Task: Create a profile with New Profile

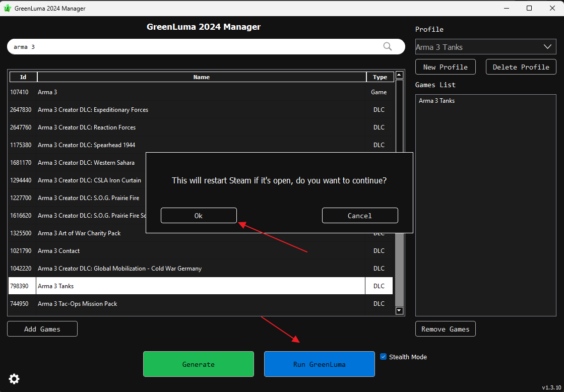Action: 445,67
